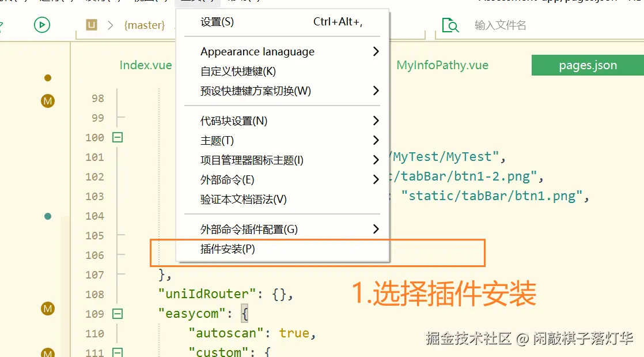Screen dimensions: 644x357
Task: Collapse the easycom fold at line 109
Action: tap(118, 314)
